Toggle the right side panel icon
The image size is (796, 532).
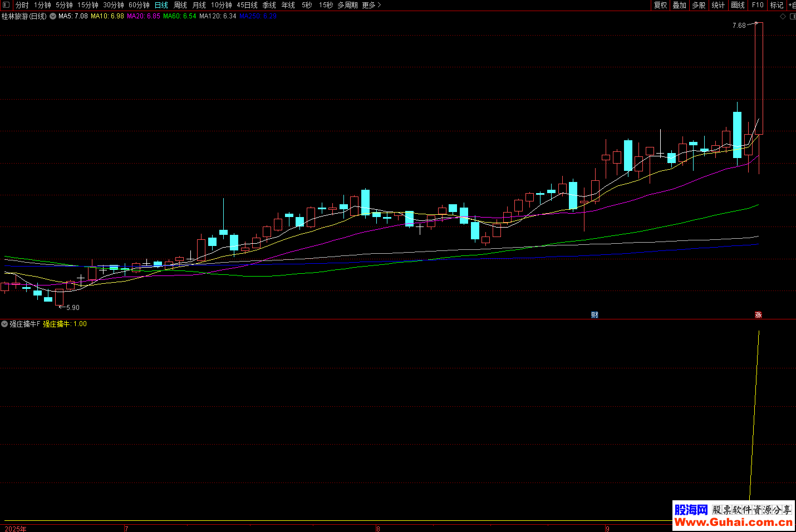pyautogui.click(x=793, y=16)
